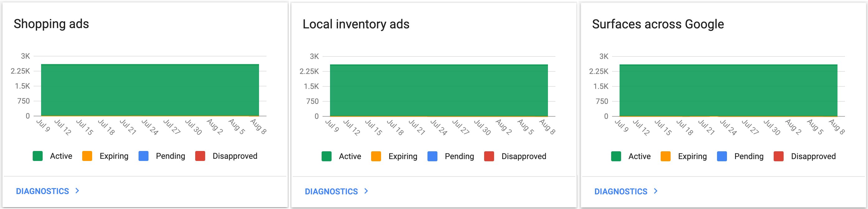
Task: Toggle orange Expiring swatch in Local inventory legend
Action: [376, 156]
